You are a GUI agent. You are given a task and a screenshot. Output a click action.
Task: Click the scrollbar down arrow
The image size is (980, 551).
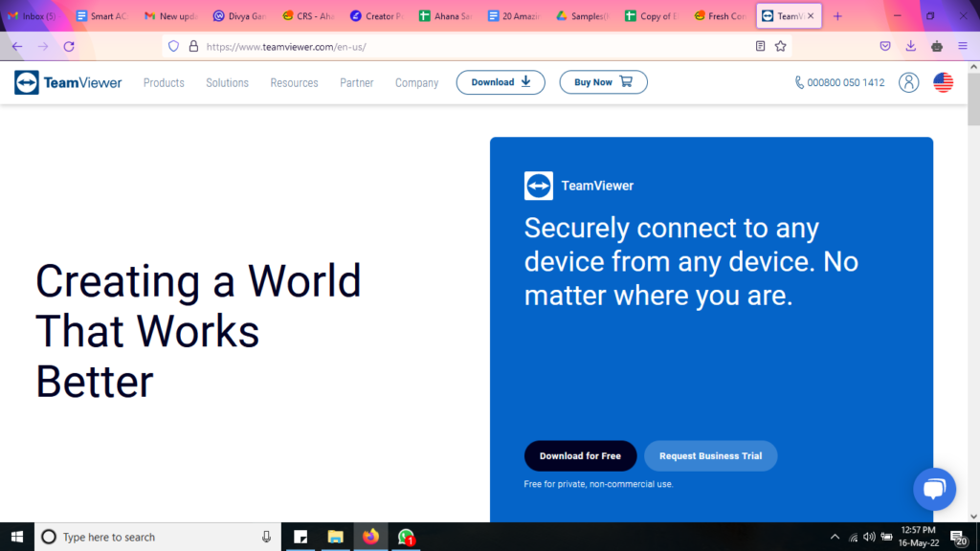click(973, 517)
